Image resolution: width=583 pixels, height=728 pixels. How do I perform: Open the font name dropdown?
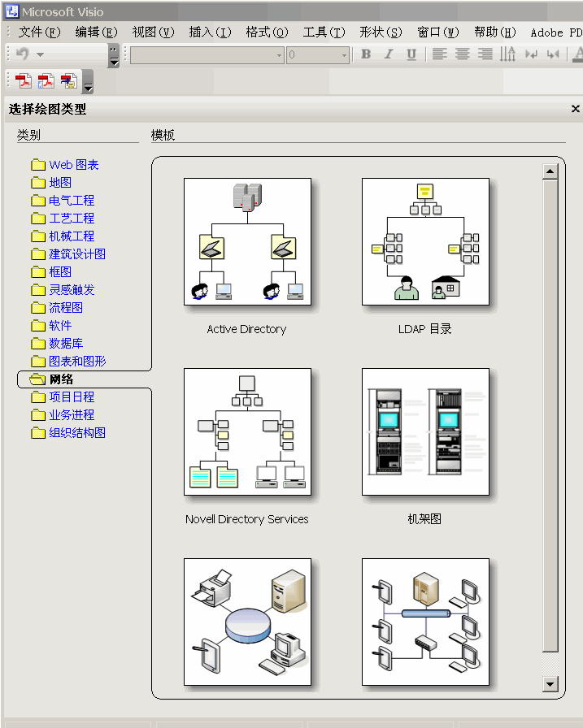[279, 55]
